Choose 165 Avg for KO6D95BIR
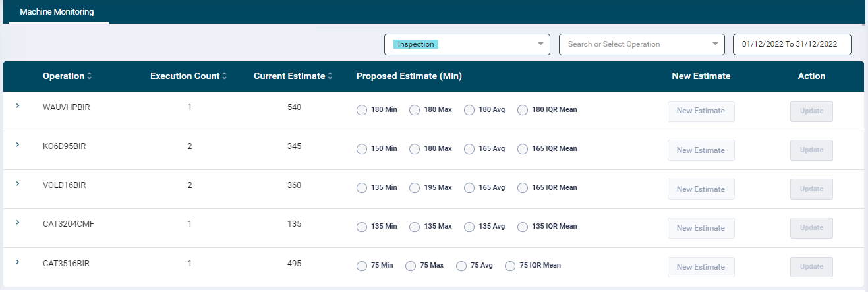Screen dimensions: 868x292 (x=469, y=149)
